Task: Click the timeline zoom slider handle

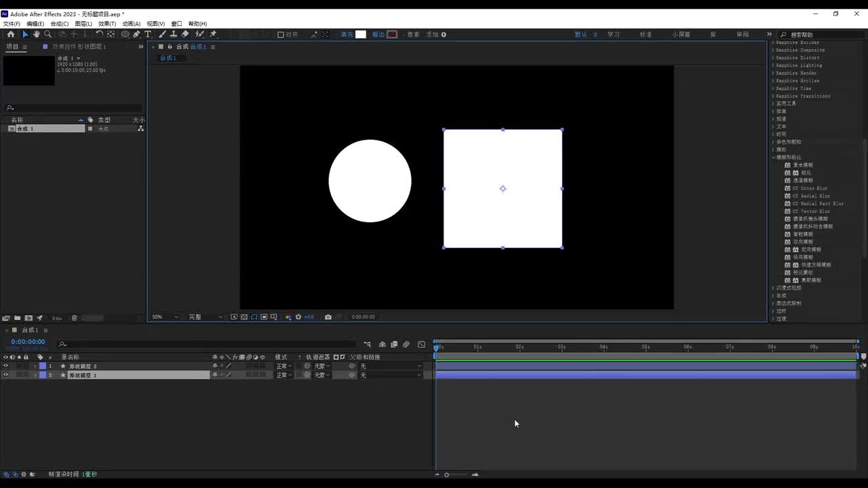Action: tap(447, 474)
